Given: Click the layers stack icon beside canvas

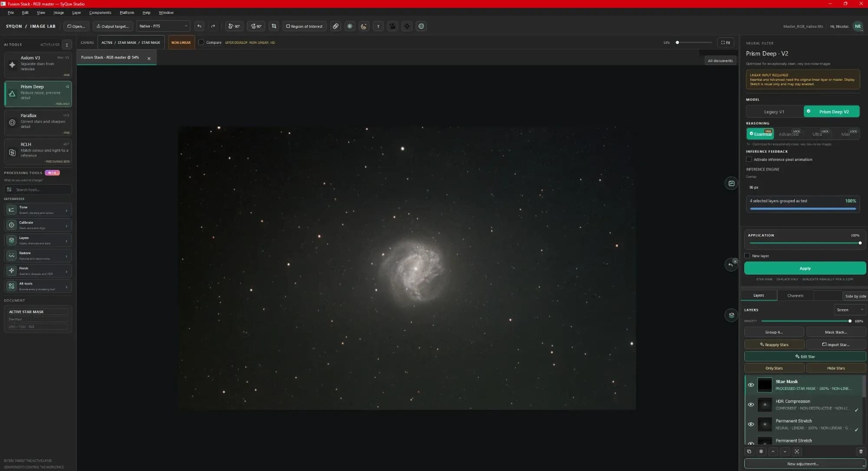Looking at the screenshot, I should click(731, 315).
